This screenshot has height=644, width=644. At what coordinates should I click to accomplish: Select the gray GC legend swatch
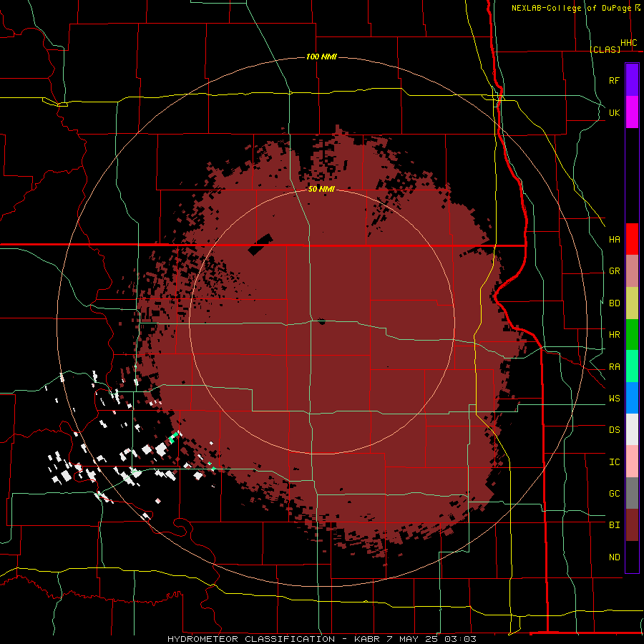[632, 493]
